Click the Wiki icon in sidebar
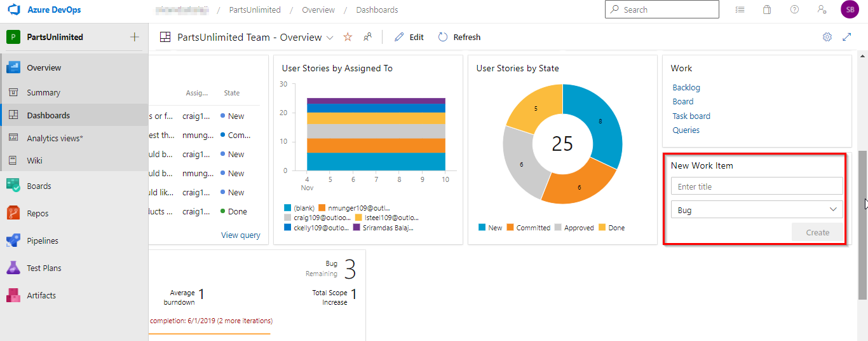 click(x=13, y=160)
